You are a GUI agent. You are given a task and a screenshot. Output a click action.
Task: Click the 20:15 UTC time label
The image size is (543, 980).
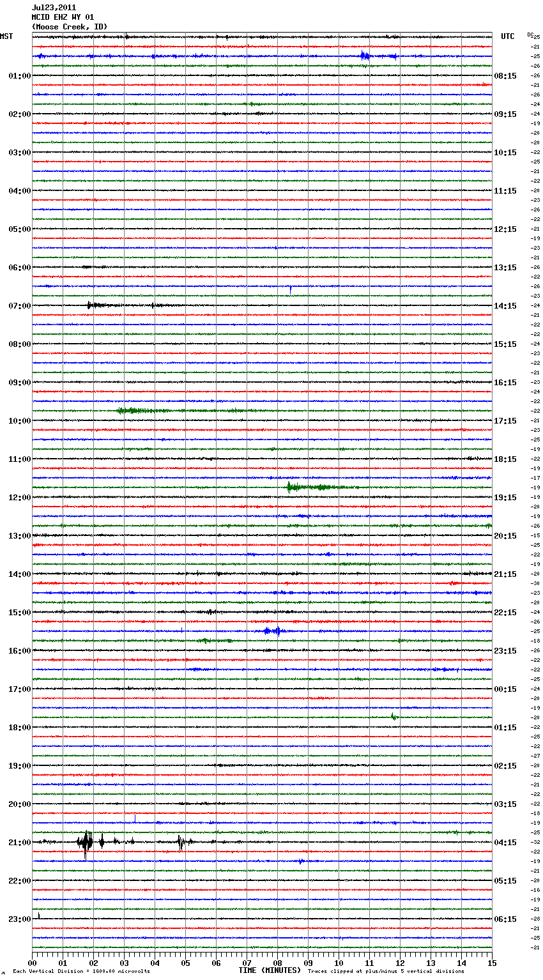click(505, 536)
